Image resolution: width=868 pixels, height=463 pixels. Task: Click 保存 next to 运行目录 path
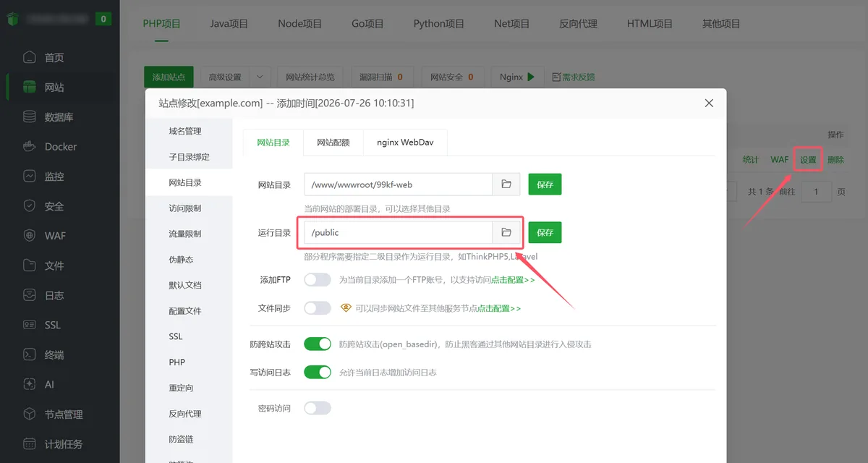[545, 232]
